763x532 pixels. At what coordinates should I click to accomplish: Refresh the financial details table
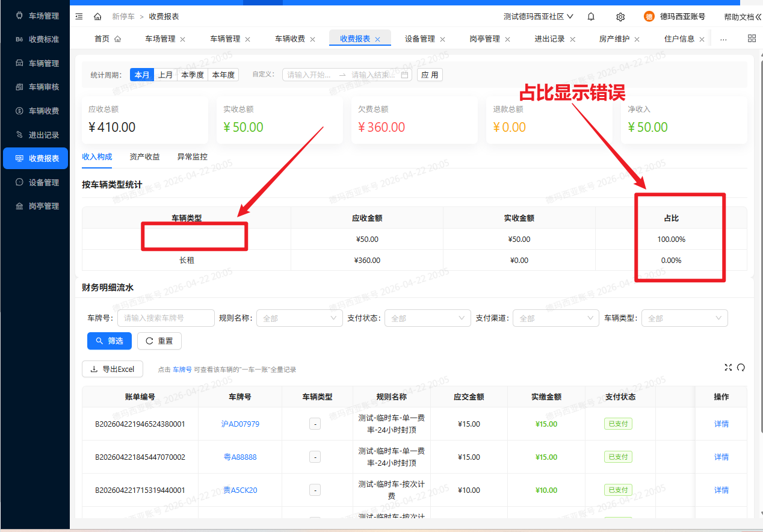tap(741, 367)
